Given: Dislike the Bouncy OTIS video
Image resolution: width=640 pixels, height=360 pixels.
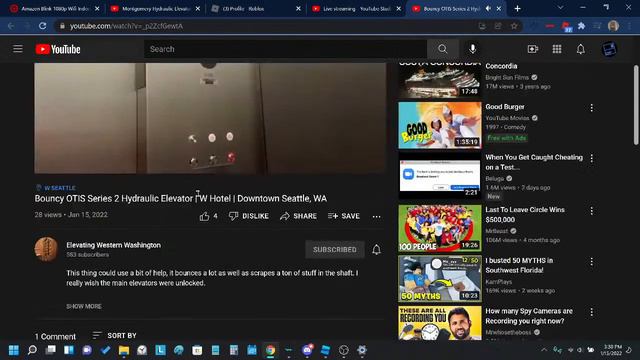Looking at the screenshot, I should pyautogui.click(x=249, y=216).
